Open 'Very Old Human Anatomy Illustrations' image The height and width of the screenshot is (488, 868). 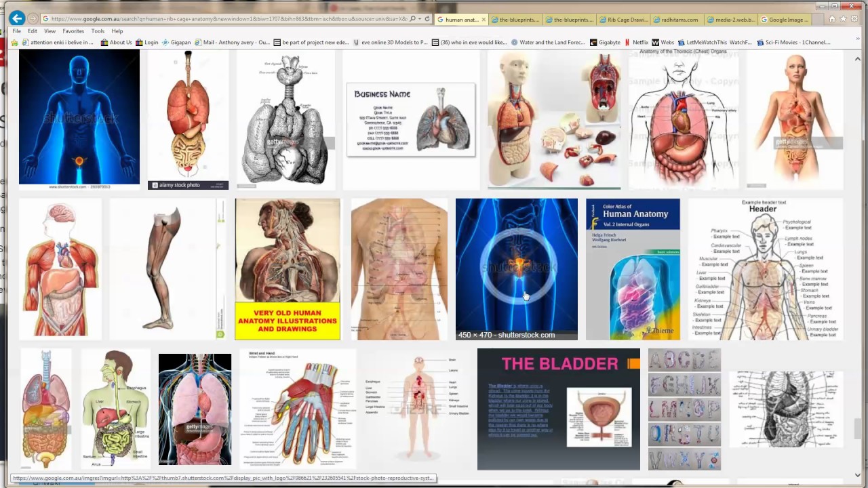[288, 269]
